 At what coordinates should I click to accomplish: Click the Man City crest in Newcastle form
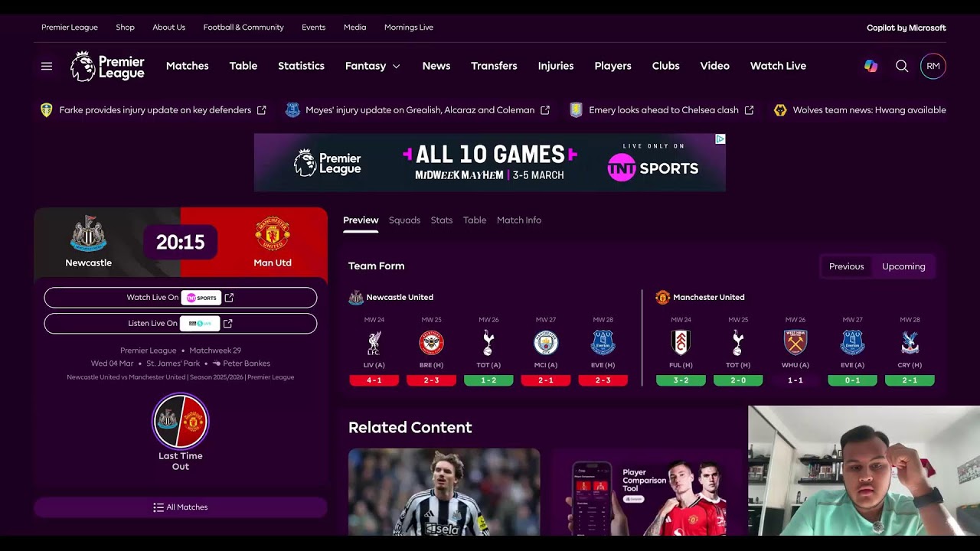pos(546,343)
